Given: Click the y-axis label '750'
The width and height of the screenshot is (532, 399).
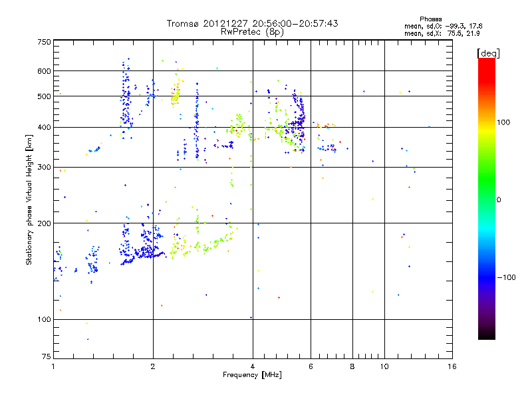Looking at the screenshot, I should pyautogui.click(x=44, y=42).
